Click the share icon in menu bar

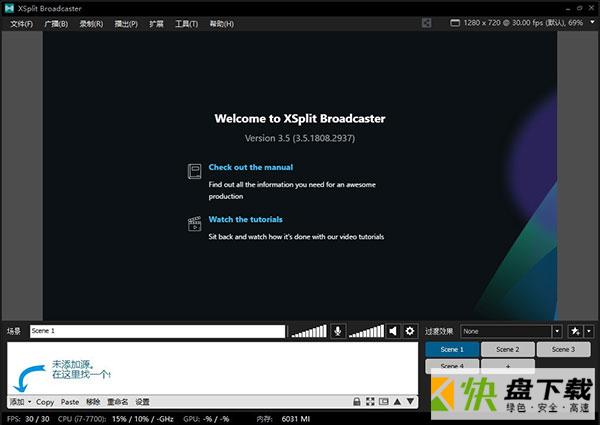click(426, 23)
